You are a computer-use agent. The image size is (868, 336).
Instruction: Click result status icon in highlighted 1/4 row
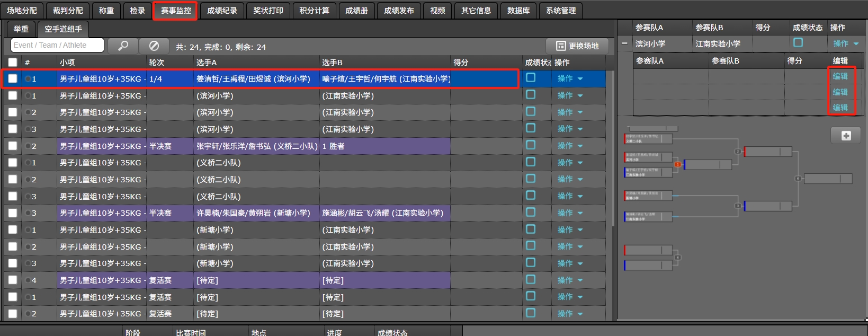(531, 78)
